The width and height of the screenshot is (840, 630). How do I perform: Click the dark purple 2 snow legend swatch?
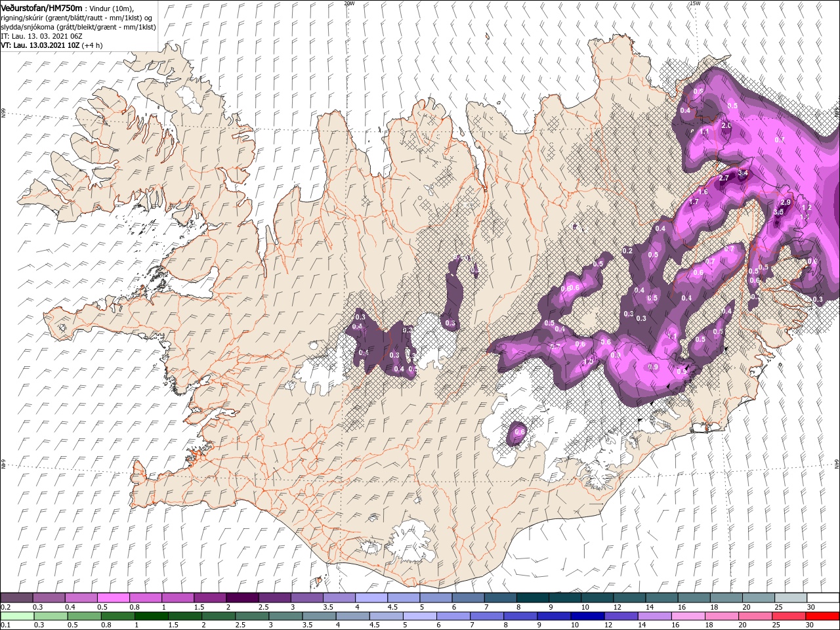point(241,598)
